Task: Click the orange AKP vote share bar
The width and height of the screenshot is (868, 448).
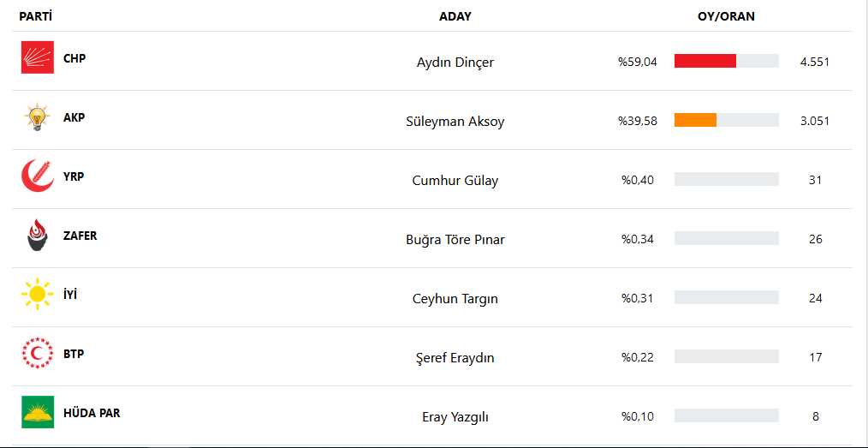Action: [x=695, y=120]
